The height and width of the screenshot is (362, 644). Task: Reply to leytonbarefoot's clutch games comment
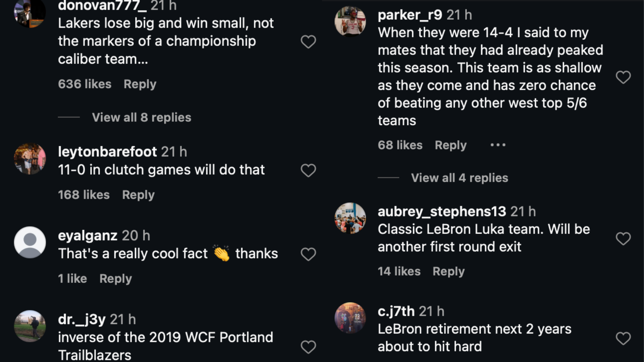pyautogui.click(x=138, y=195)
